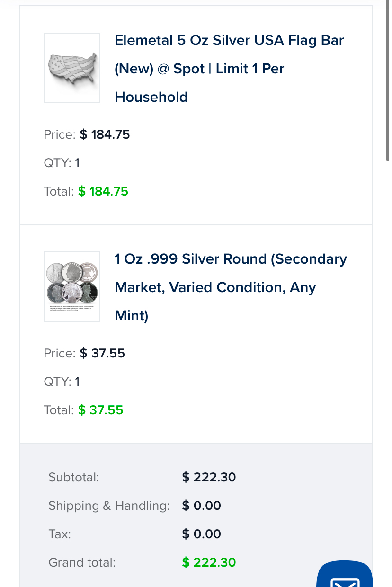Click the QTY value under Silver Round
Screen dimensions: 392x587
coord(77,382)
